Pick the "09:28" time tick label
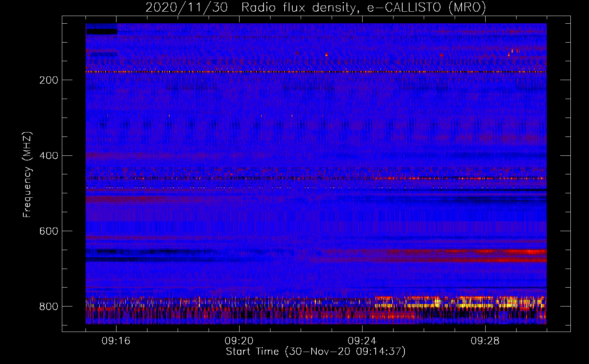Image resolution: width=589 pixels, height=364 pixels. click(x=485, y=341)
